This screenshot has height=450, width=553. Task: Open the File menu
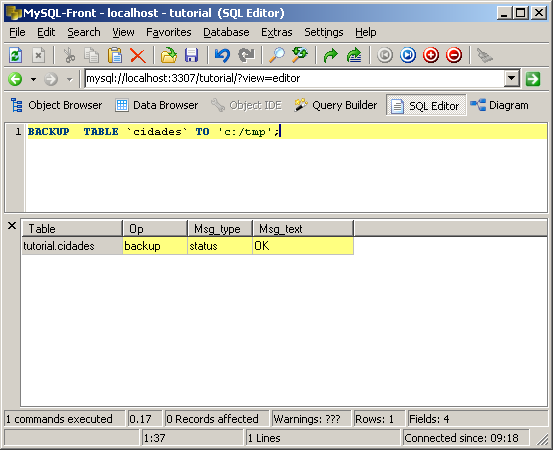[x=17, y=32]
